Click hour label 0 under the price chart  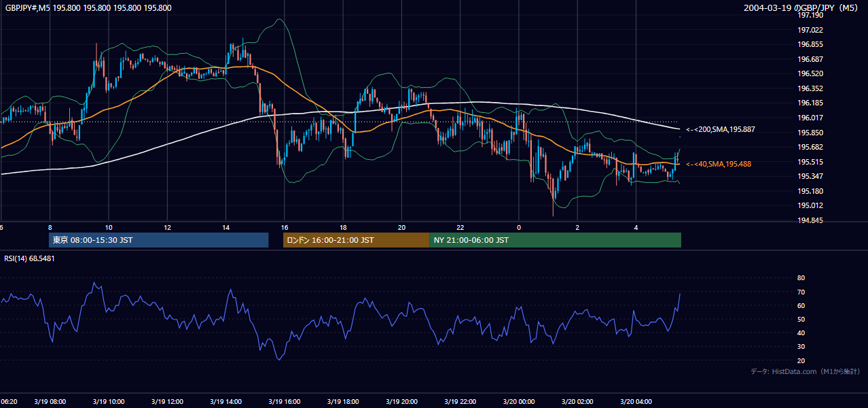tap(519, 227)
